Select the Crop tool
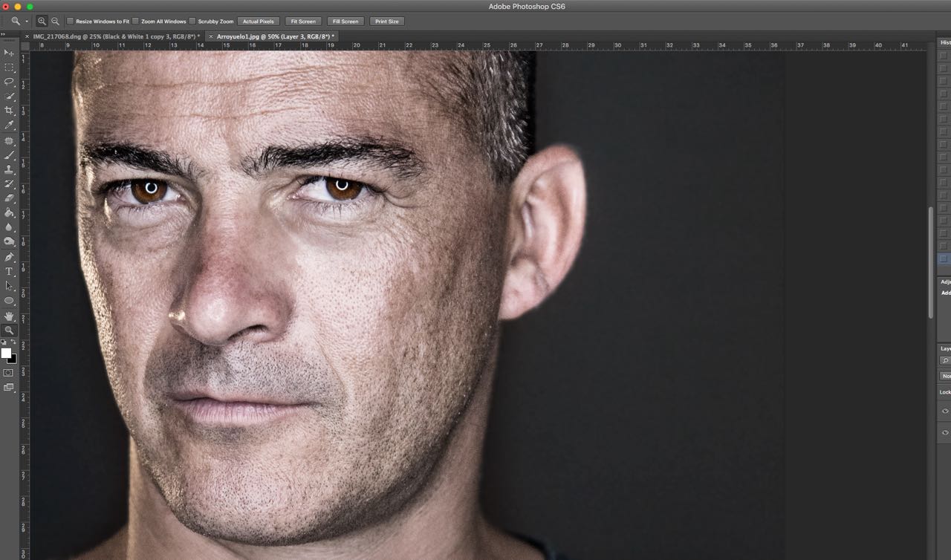 point(9,111)
